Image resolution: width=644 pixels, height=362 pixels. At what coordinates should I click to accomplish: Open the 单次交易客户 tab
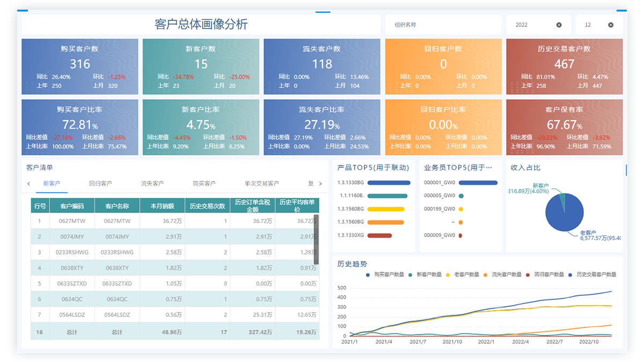[x=261, y=183]
